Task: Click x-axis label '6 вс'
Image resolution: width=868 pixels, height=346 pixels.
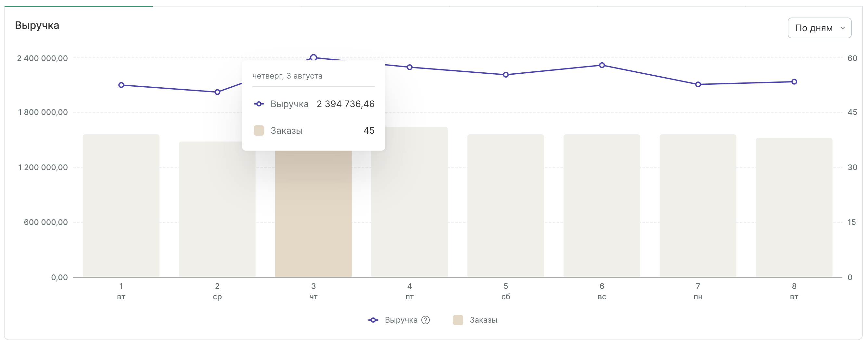Action: tap(602, 291)
